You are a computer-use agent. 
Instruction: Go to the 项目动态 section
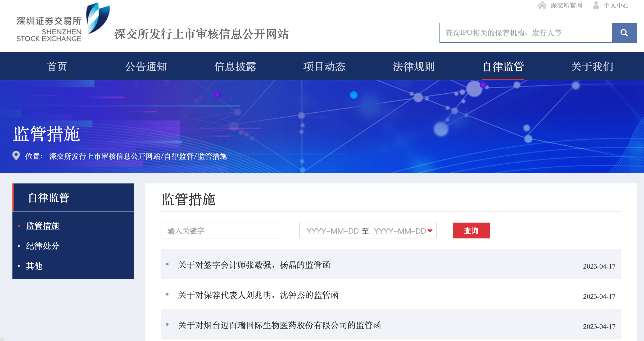[x=324, y=67]
